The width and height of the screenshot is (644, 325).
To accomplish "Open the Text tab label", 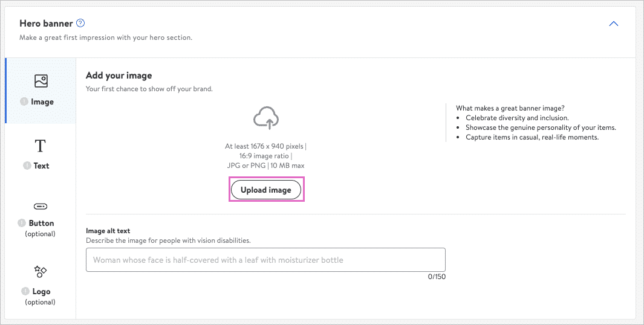I will 42,166.
